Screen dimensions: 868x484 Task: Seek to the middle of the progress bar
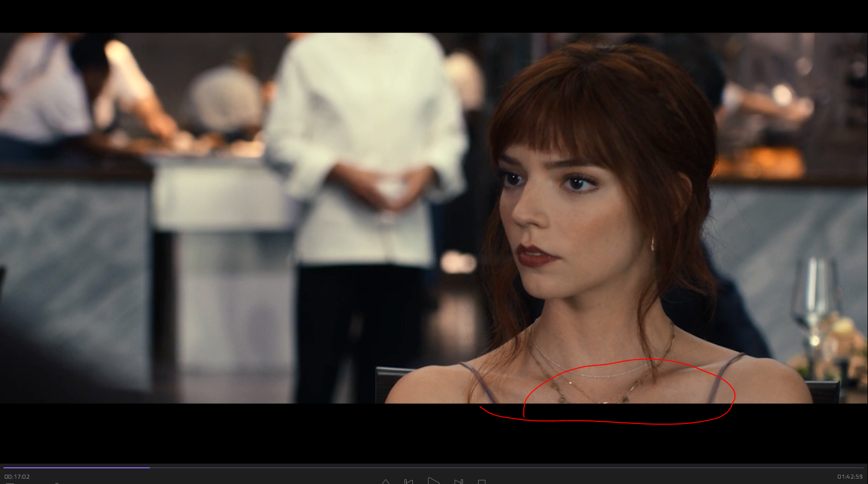click(x=434, y=468)
